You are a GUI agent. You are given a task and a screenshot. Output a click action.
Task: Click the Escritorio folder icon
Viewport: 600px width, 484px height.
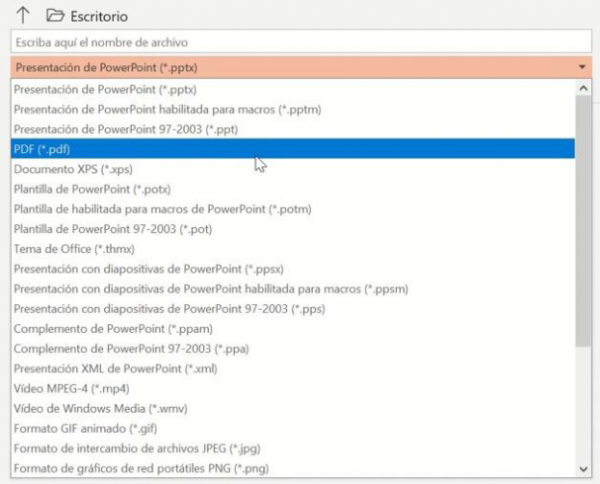pyautogui.click(x=55, y=15)
